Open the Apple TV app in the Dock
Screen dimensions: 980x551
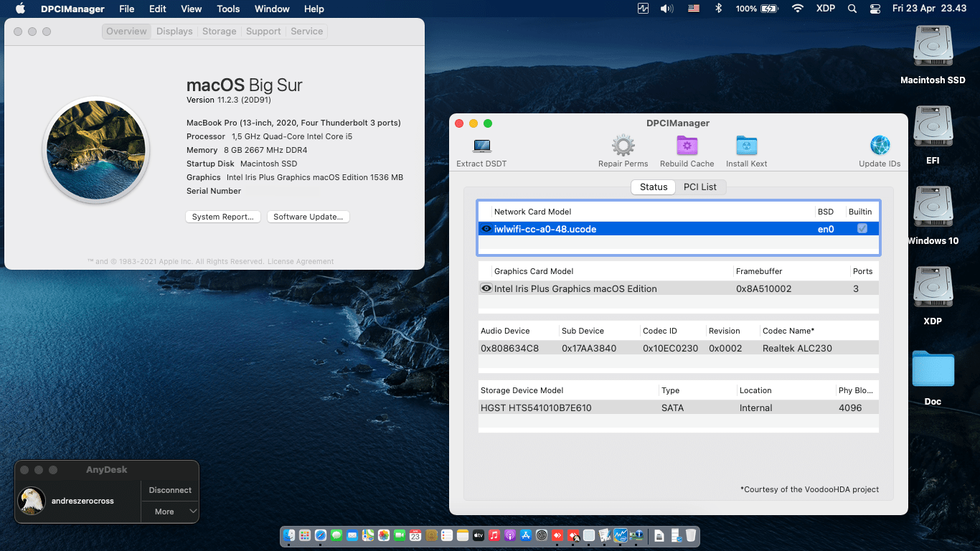point(479,535)
